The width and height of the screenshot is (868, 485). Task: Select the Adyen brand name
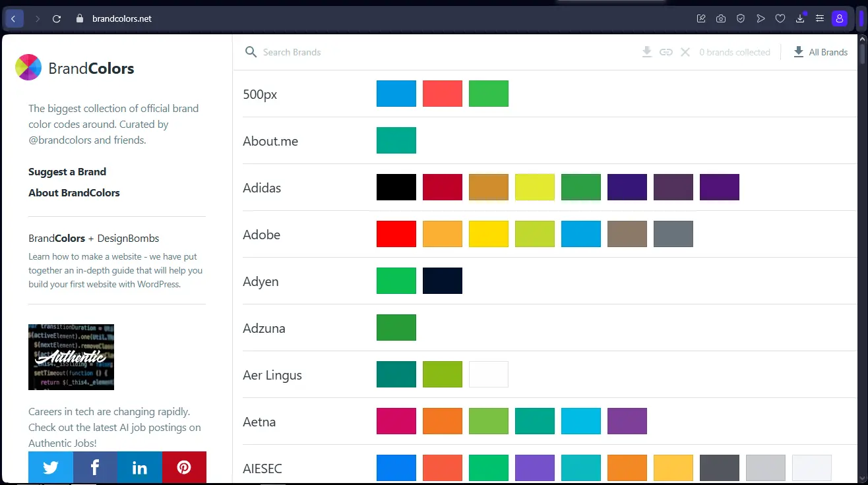pyautogui.click(x=261, y=281)
